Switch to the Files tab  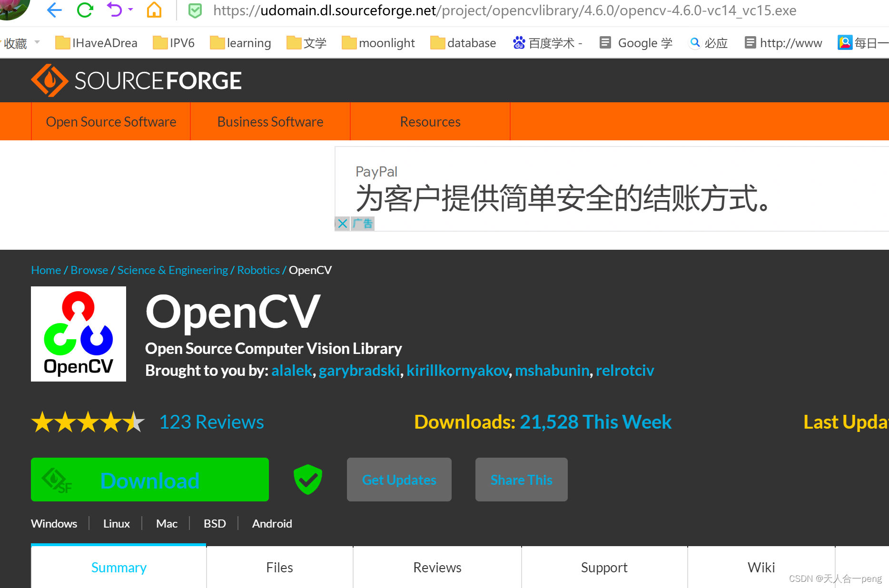click(x=280, y=567)
